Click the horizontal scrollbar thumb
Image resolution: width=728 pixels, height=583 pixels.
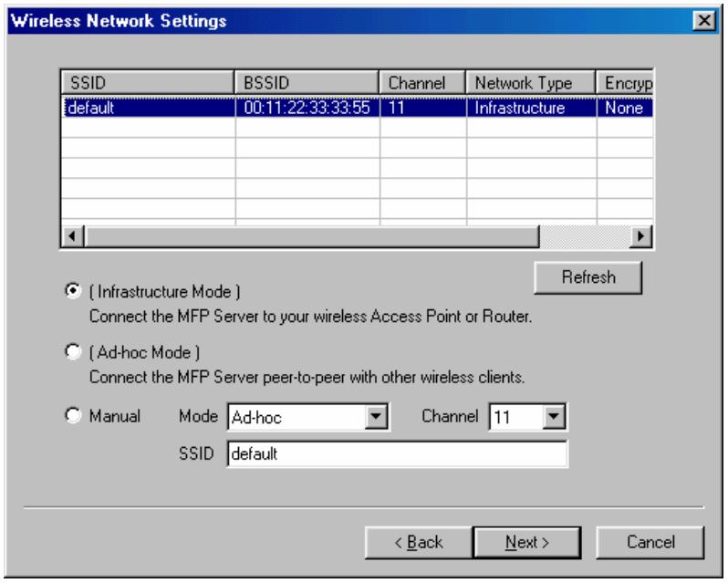click(311, 236)
